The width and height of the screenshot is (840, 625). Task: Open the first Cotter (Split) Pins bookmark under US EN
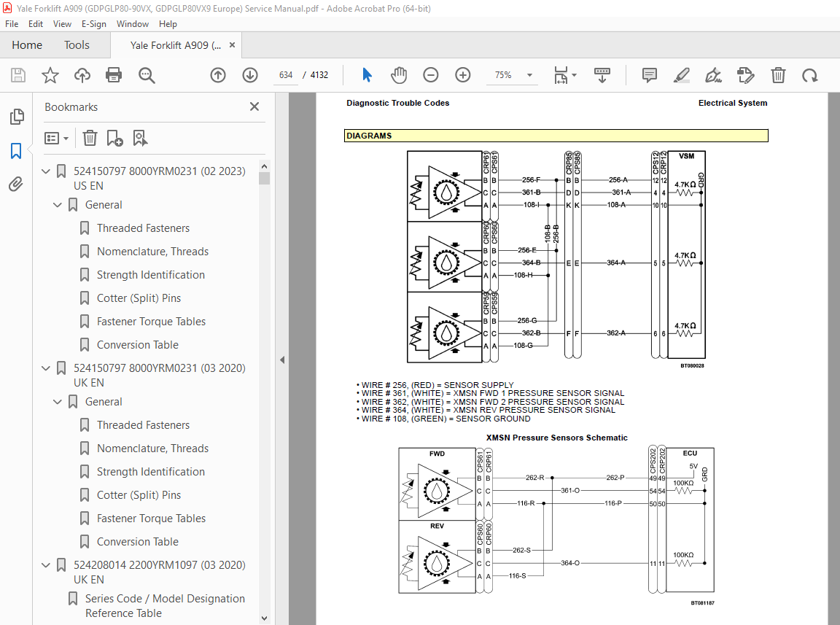tap(139, 298)
